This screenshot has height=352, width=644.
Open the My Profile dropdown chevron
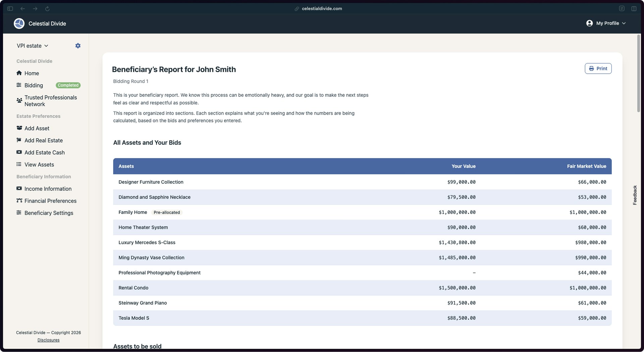pyautogui.click(x=624, y=23)
